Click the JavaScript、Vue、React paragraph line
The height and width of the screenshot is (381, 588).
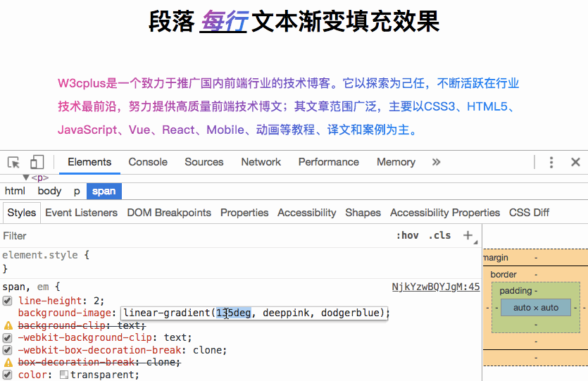click(x=237, y=130)
